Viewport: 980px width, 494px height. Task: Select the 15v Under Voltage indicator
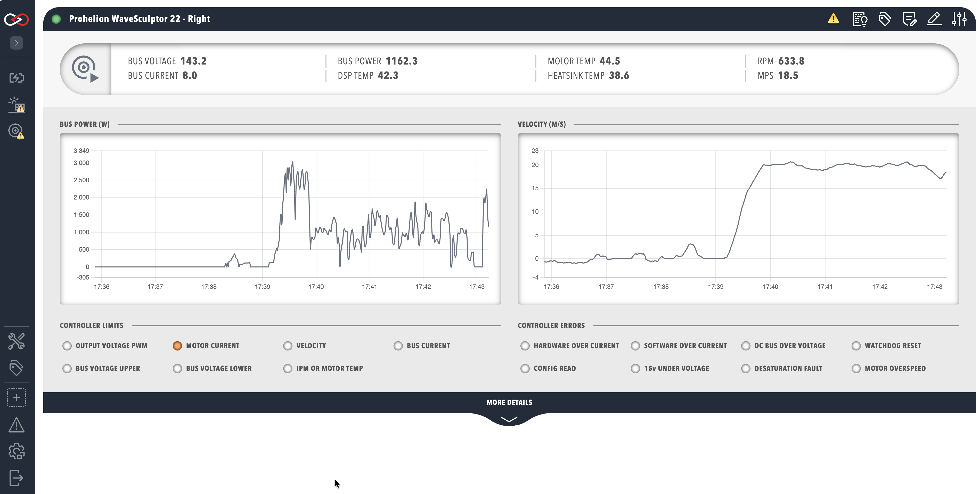635,369
